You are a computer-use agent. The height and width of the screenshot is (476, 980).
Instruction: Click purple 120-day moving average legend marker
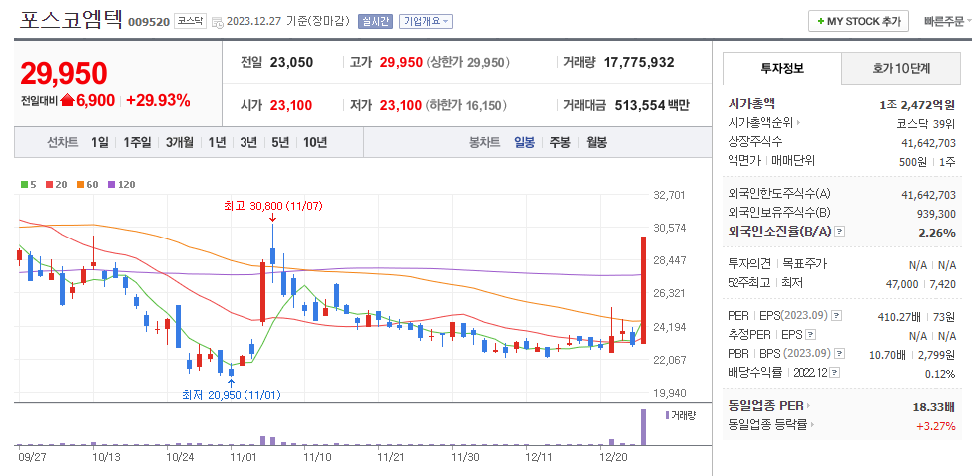111,185
